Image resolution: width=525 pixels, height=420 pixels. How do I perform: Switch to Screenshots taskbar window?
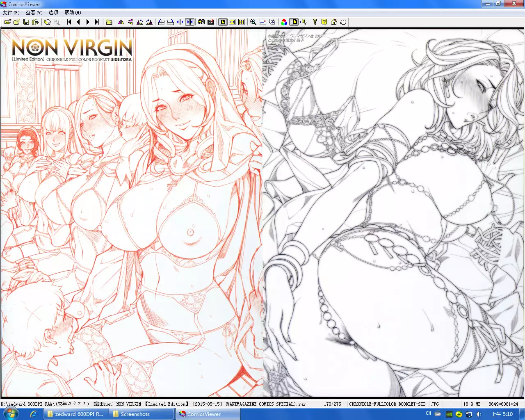(x=135, y=414)
